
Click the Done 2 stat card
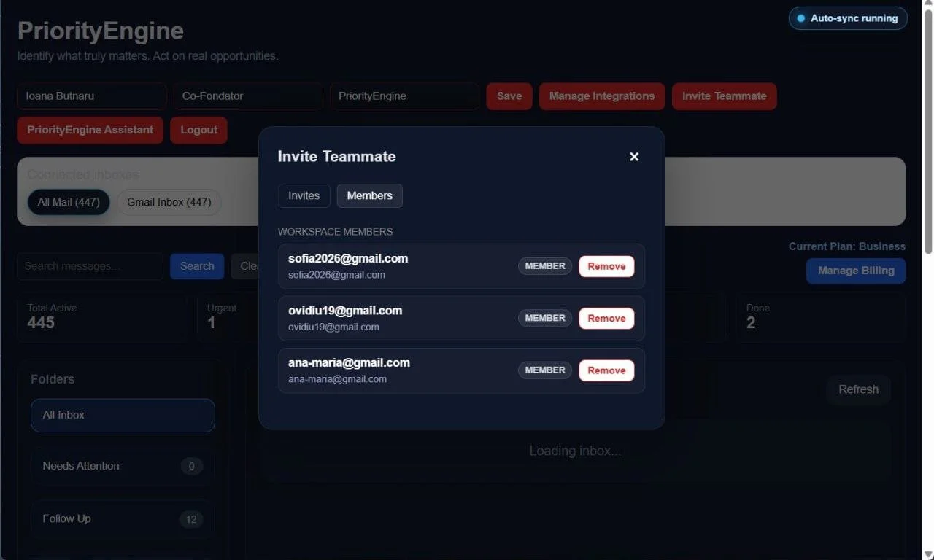point(820,317)
